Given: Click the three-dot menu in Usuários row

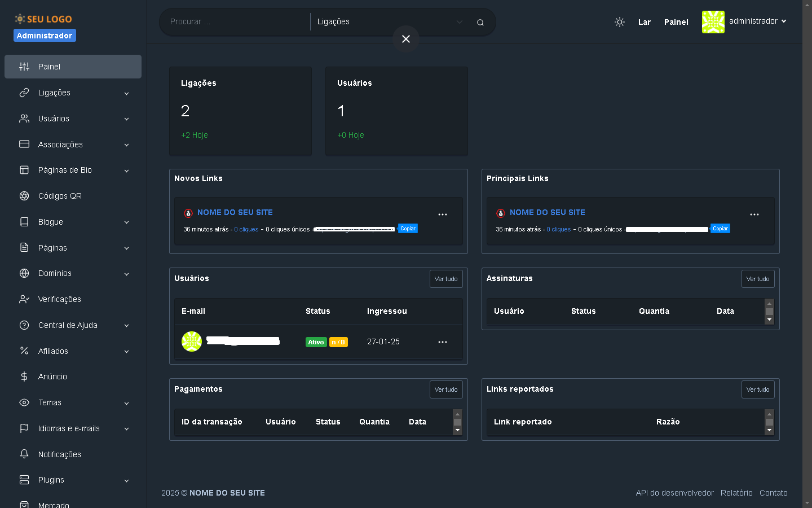Looking at the screenshot, I should tap(442, 342).
